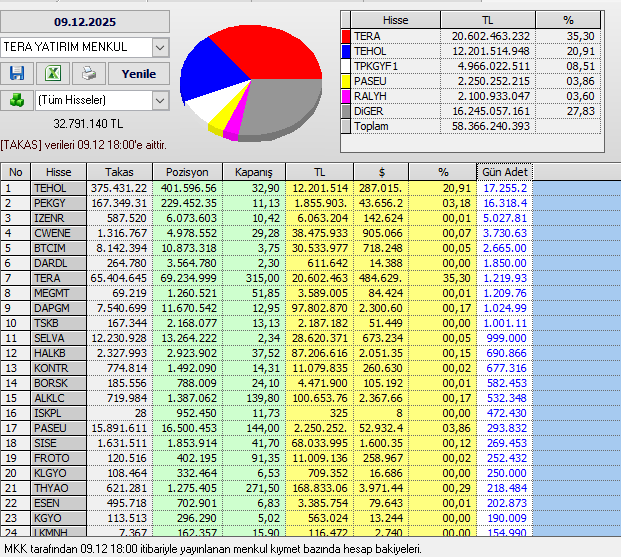The width and height of the screenshot is (621, 557).
Task: Click the yellow PASEU legend swatch
Action: [x=346, y=81]
